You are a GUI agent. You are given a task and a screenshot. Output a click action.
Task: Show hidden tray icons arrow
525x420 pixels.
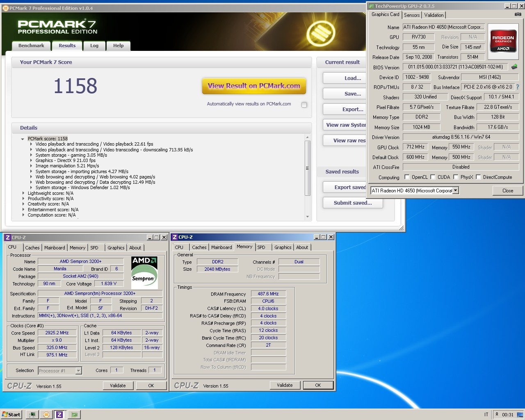point(497,414)
